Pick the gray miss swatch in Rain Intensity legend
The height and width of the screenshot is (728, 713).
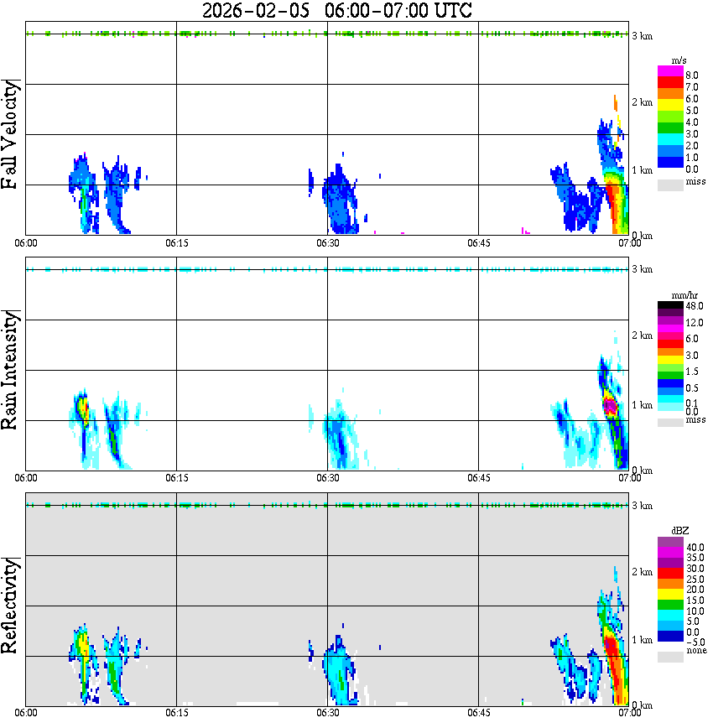pyautogui.click(x=670, y=423)
